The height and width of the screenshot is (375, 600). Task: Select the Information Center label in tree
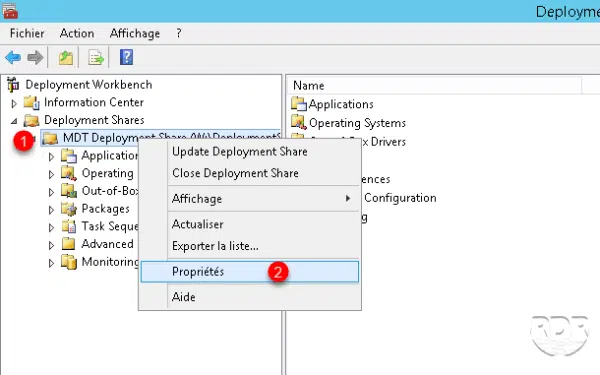point(94,102)
